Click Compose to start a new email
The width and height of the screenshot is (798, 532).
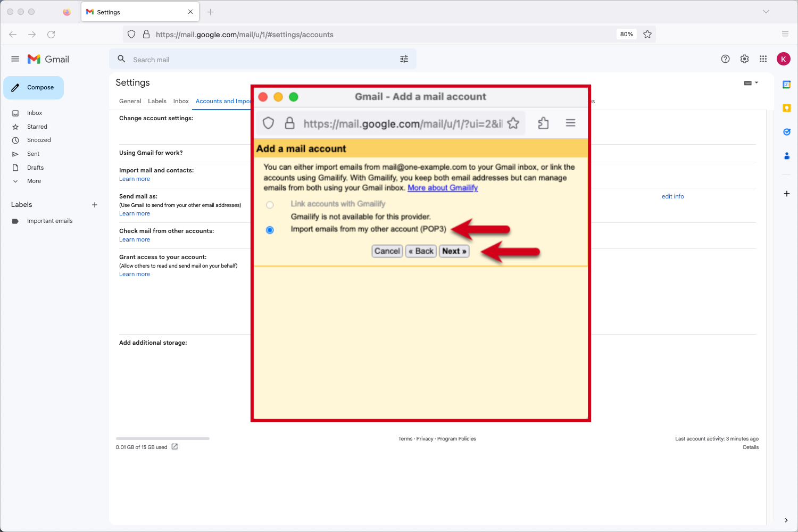coord(33,87)
